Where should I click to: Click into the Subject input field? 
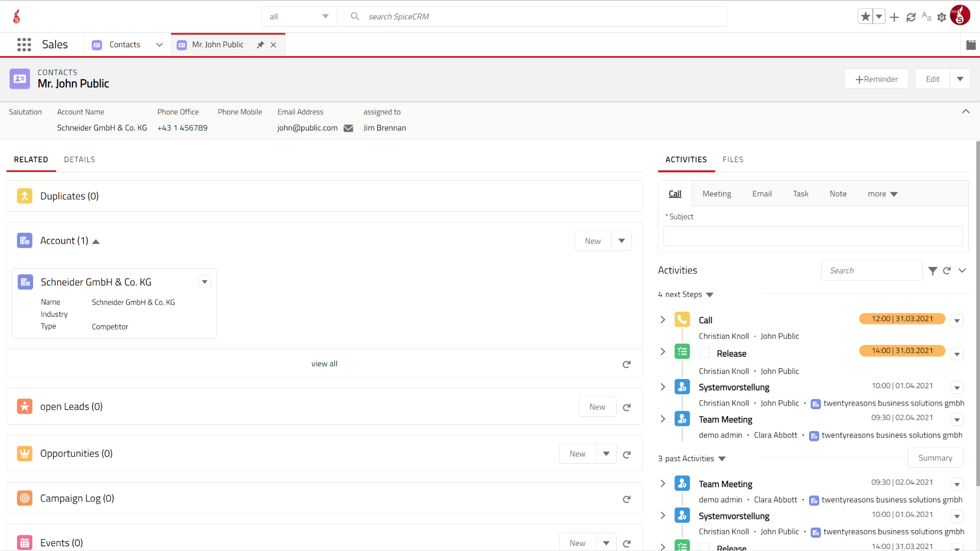(x=813, y=237)
